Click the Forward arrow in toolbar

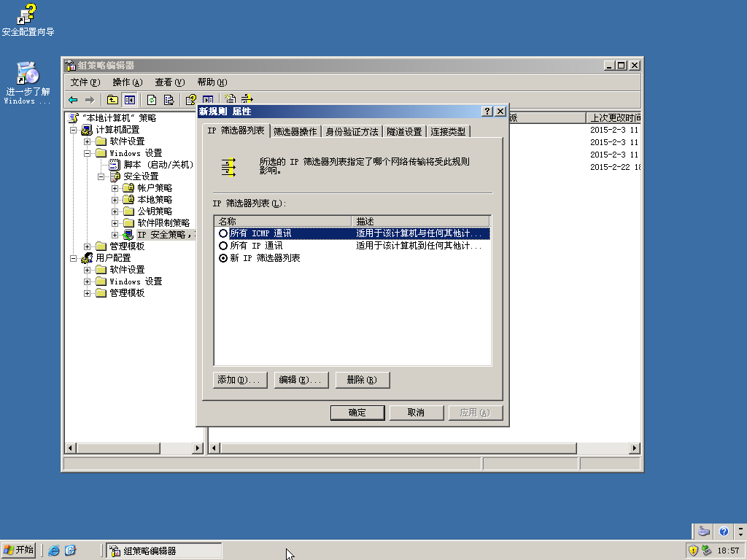[90, 99]
